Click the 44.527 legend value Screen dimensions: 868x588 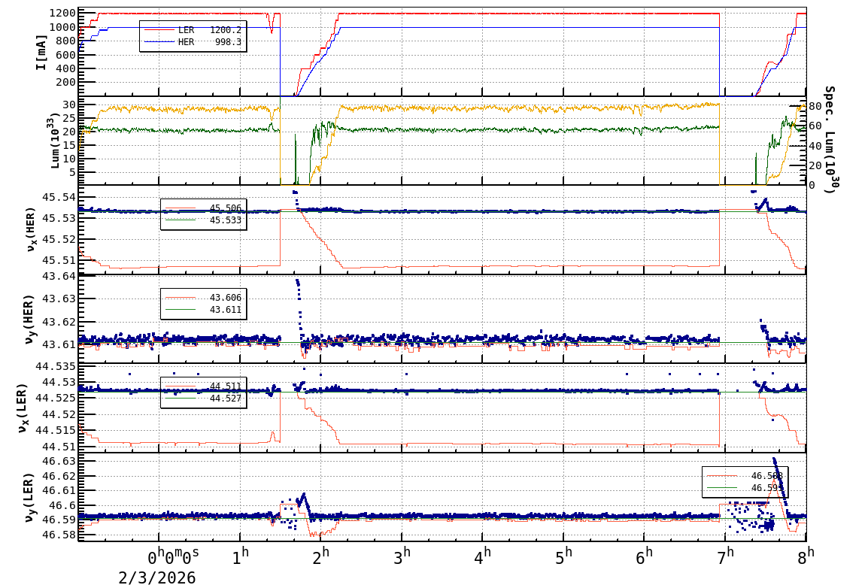click(x=226, y=398)
